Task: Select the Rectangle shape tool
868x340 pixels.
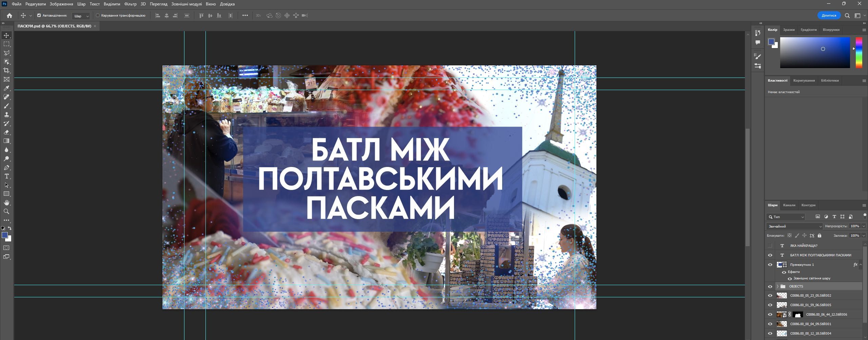Action: tap(6, 194)
